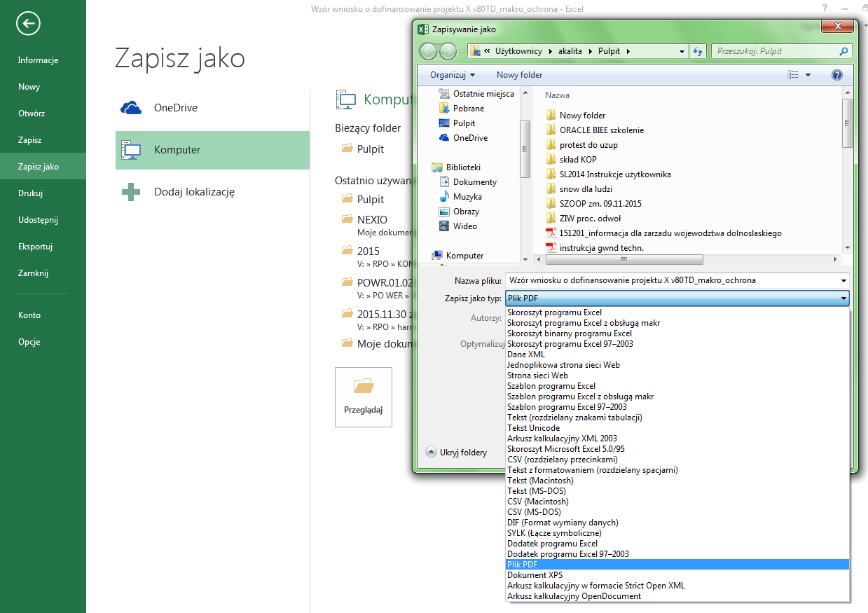868x613 pixels.
Task: Select ORACLE BIEE szkolenie folder
Action: tap(595, 130)
